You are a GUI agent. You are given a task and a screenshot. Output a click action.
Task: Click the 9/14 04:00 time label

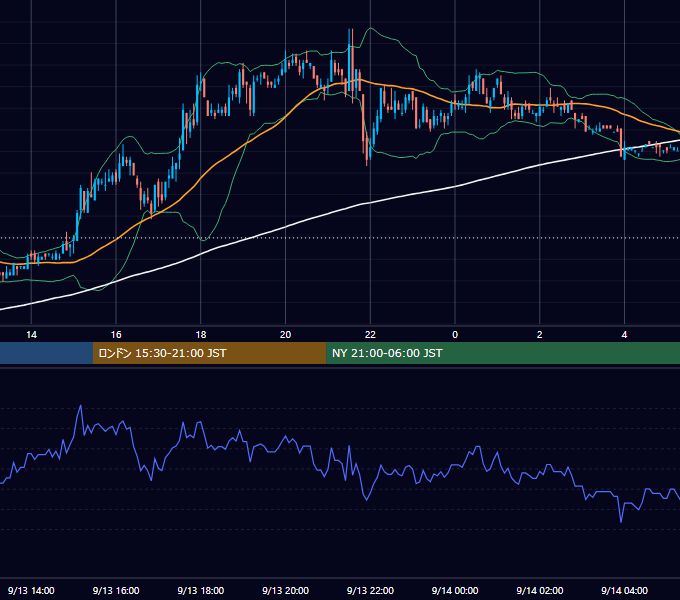[624, 590]
